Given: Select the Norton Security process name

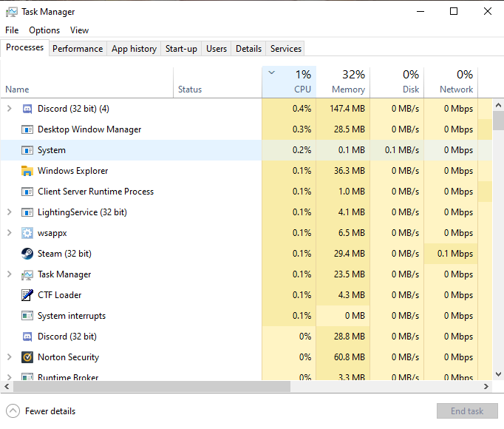Looking at the screenshot, I should [x=69, y=357].
